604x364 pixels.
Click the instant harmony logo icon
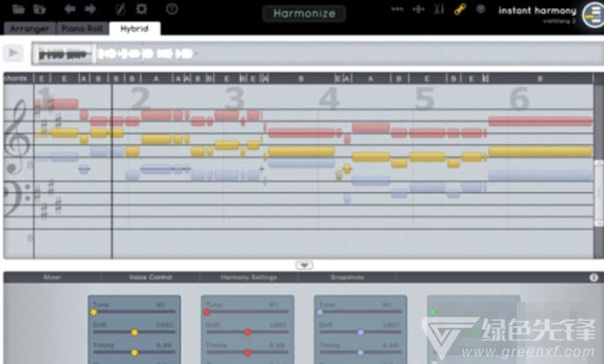[593, 15]
